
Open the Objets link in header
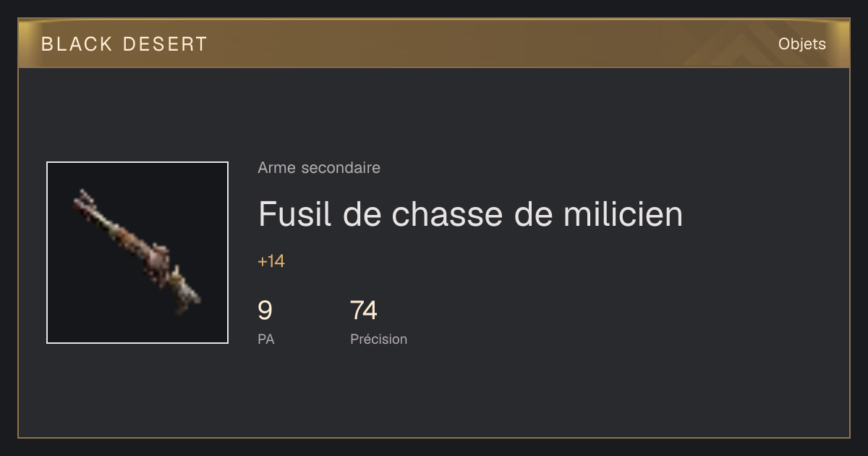[x=801, y=44]
